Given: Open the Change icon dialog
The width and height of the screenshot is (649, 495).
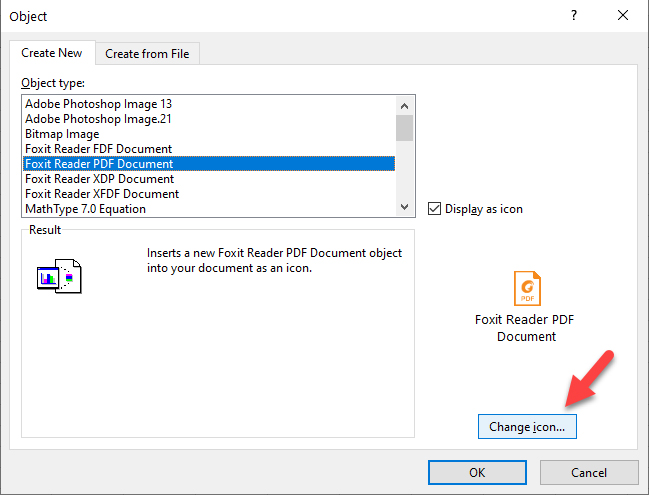Looking at the screenshot, I should click(x=527, y=427).
